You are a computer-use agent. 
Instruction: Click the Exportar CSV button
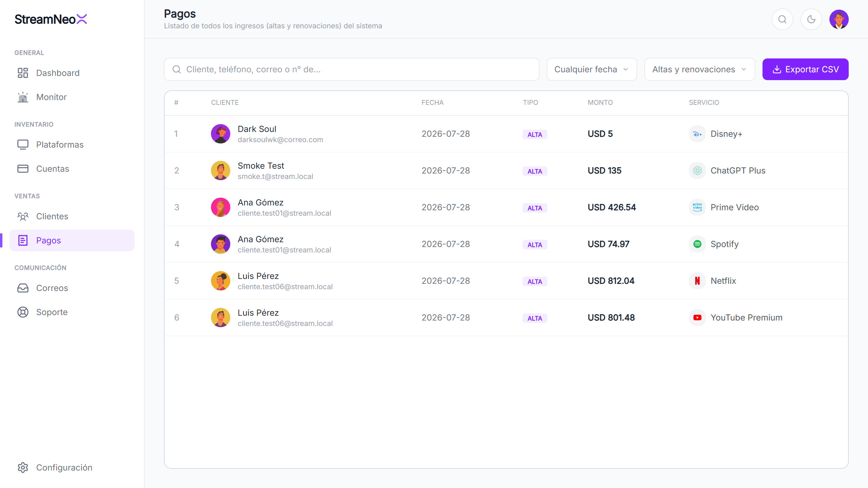pyautogui.click(x=805, y=69)
